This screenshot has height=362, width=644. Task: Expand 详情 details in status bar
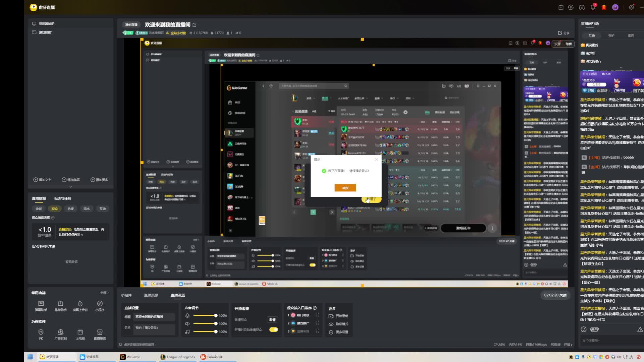(568, 345)
